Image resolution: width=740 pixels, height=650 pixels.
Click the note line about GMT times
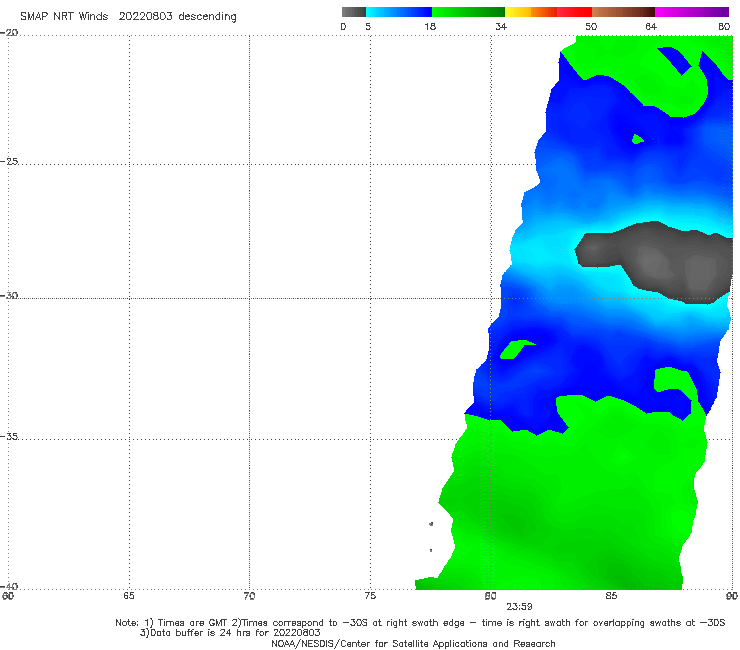tap(420, 623)
